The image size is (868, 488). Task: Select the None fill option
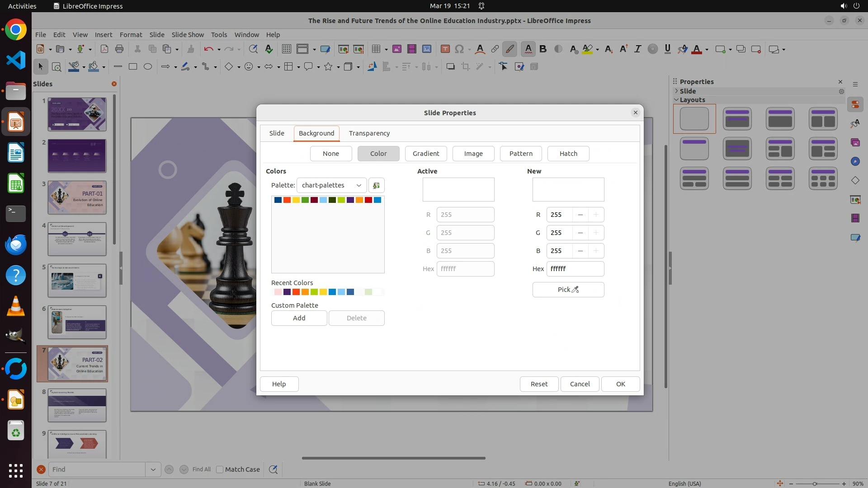[330, 154]
